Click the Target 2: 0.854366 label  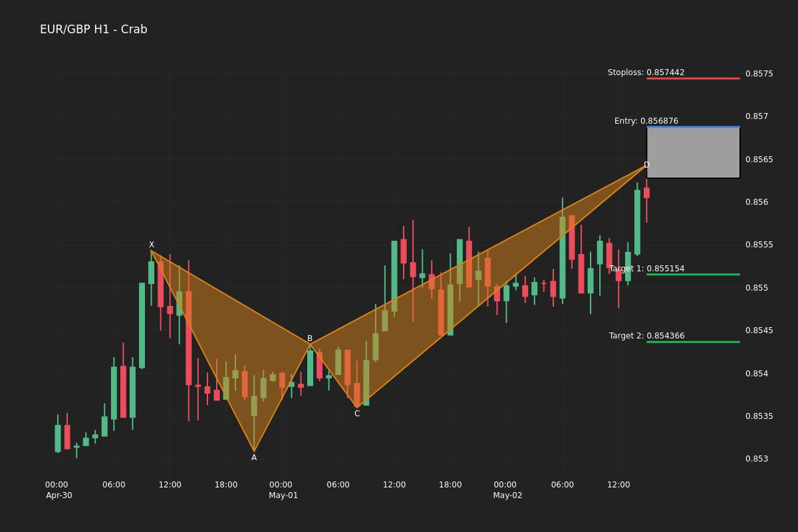point(646,336)
